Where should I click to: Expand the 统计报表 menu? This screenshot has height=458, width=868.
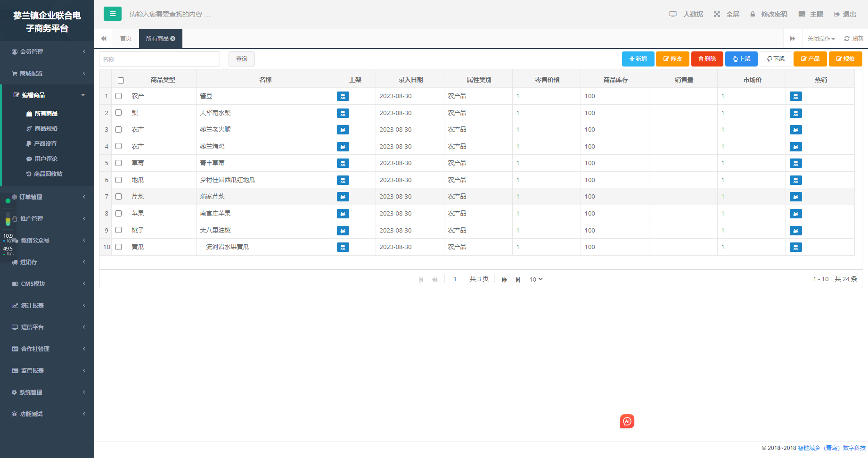pos(47,305)
